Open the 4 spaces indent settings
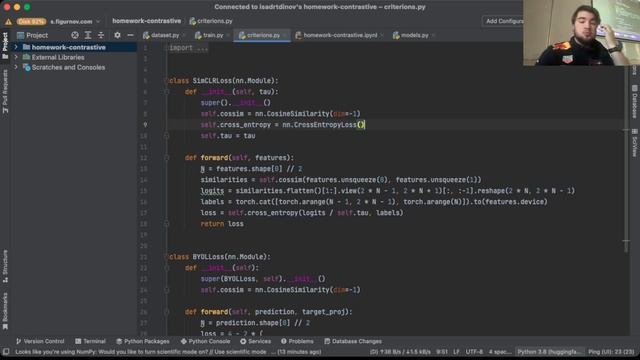 pos(500,352)
